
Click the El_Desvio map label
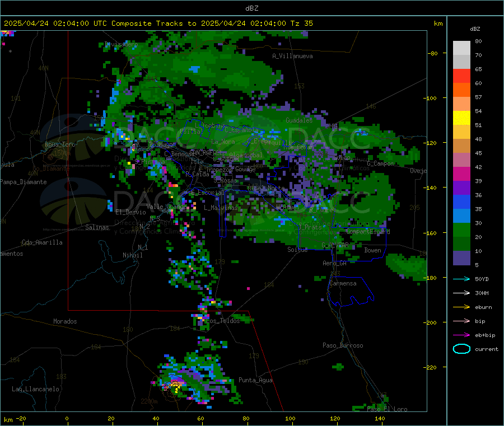click(x=130, y=212)
